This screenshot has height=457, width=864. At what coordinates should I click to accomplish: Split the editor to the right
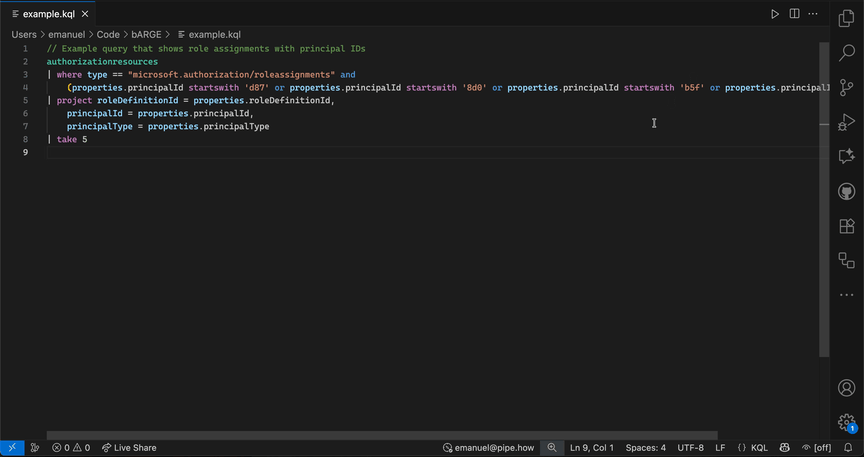pyautogui.click(x=794, y=14)
